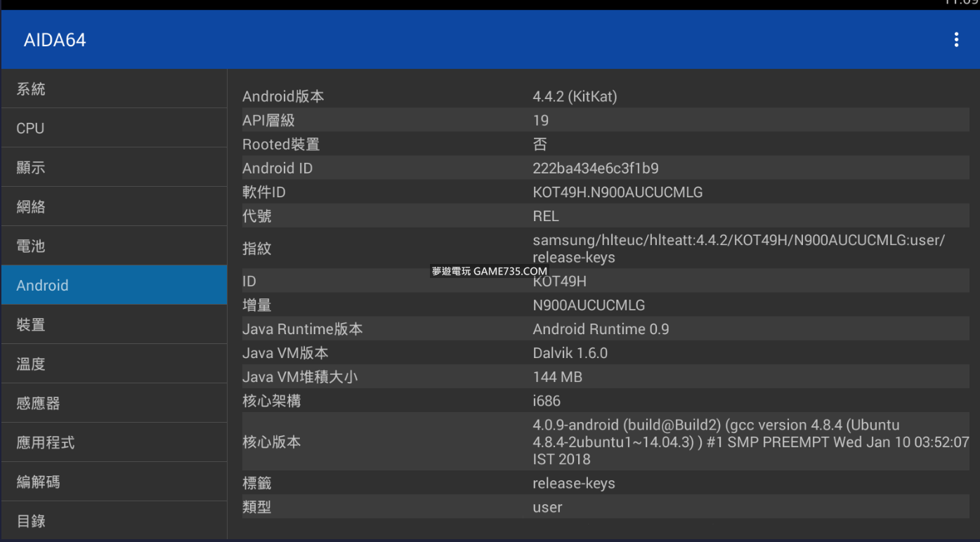This screenshot has height=542, width=980.
Task: Click the samsung/hlteuc fingerprint value
Action: 738,249
